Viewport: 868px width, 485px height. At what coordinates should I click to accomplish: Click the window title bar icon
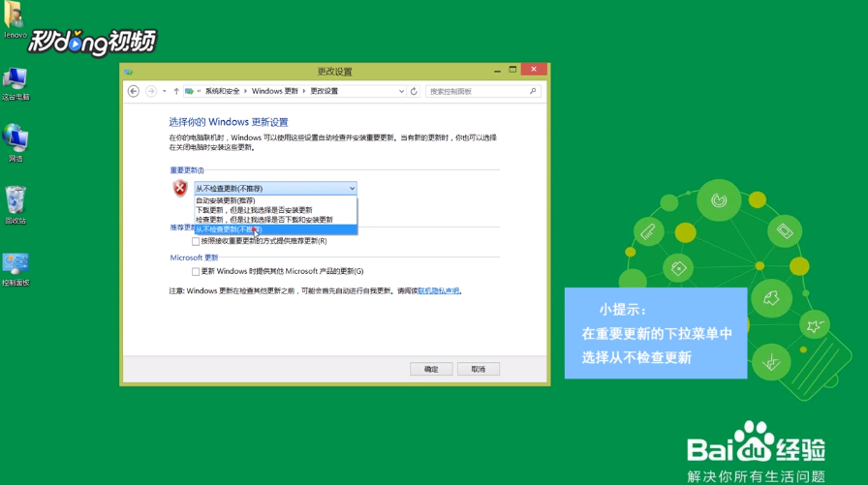(x=129, y=72)
